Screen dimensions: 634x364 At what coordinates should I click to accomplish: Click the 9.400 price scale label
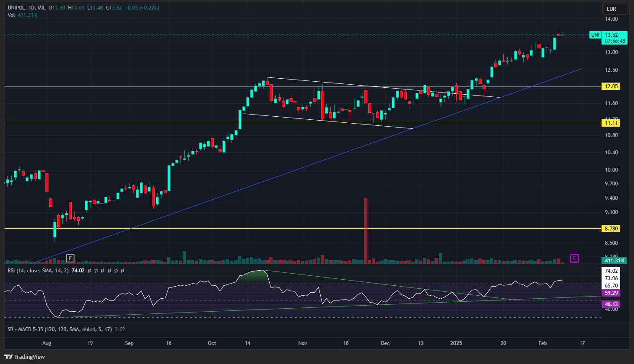coord(611,198)
